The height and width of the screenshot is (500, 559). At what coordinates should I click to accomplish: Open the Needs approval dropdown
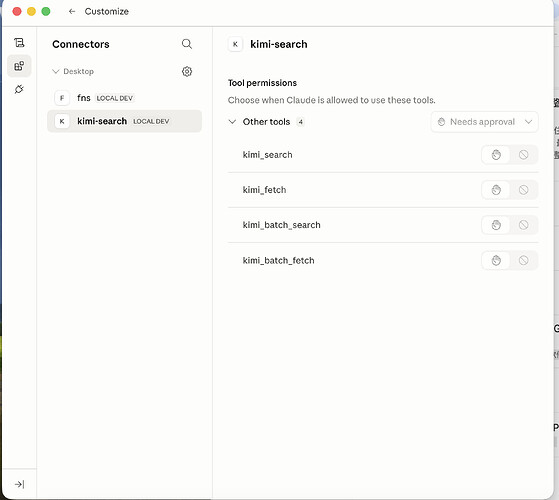[484, 122]
